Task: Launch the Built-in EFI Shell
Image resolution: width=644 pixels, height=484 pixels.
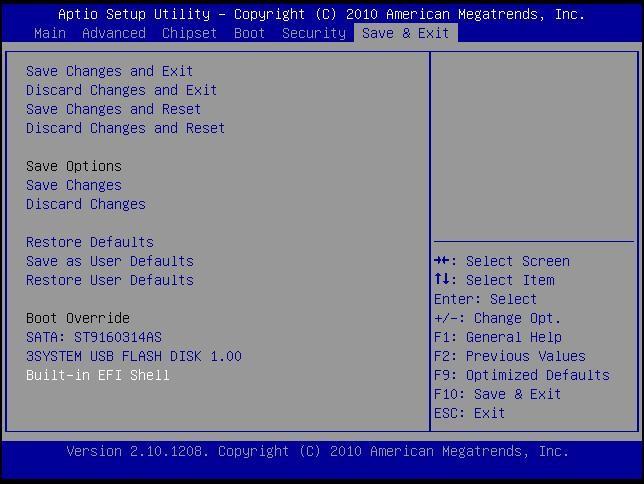Action: 97,375
